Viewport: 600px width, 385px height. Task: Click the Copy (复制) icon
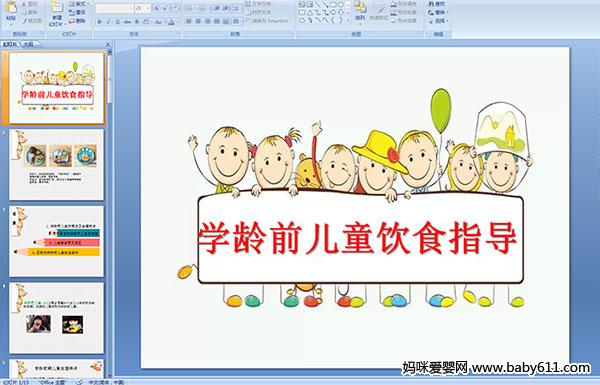tap(24, 12)
